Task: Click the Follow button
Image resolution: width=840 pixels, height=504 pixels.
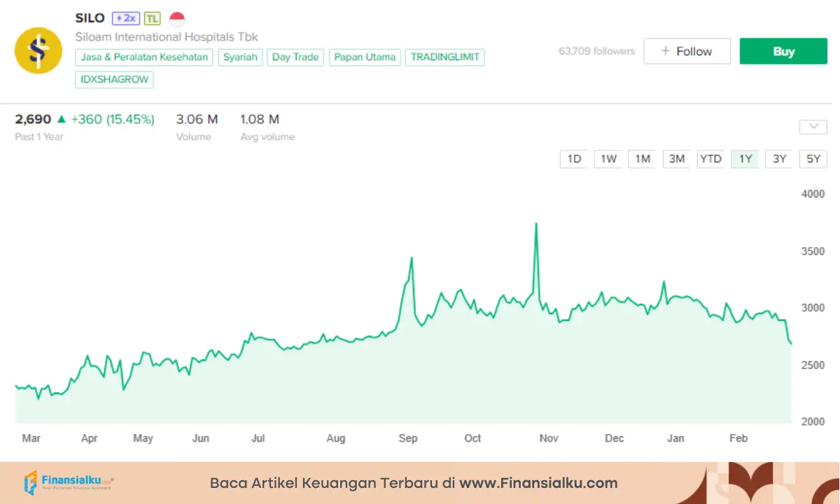Action: pos(687,51)
